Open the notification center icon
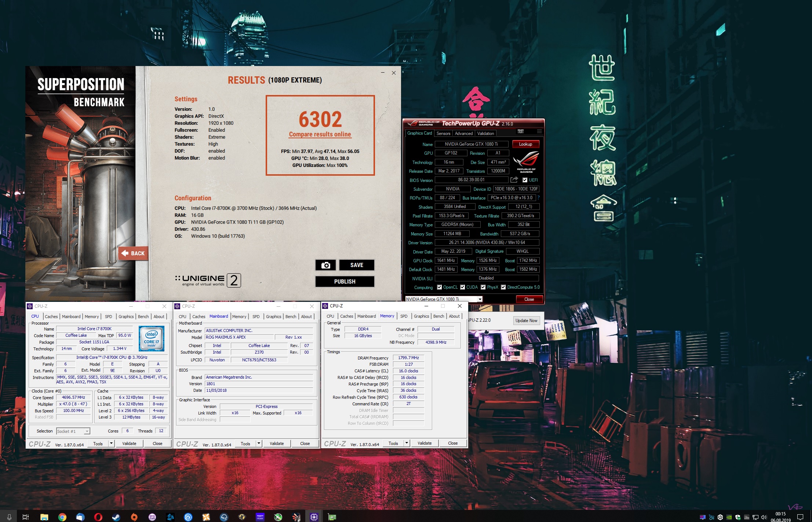This screenshot has height=522, width=812. pyautogui.click(x=800, y=517)
